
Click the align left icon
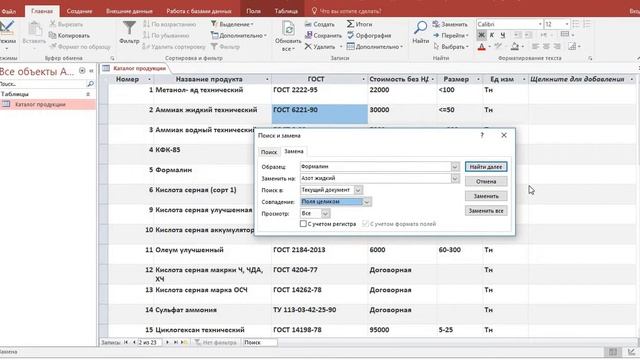click(535, 47)
